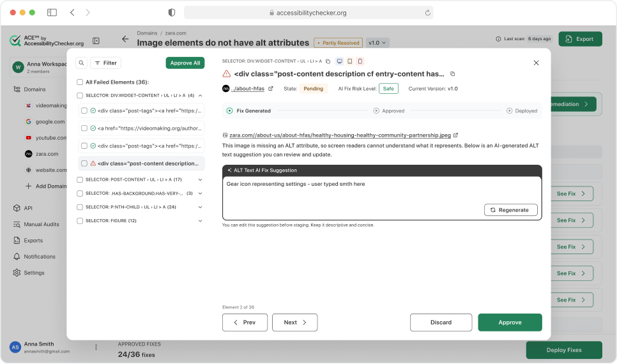Click the Domains breadcrumb
Image resolution: width=617 pixels, height=364 pixels.
click(x=147, y=33)
